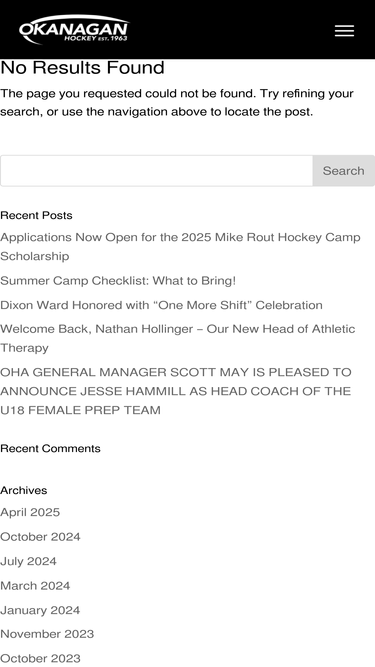Screen dimensions: 375x667
Task: Open Welcome Back, Nathan Hollinger post
Action: click(x=178, y=338)
